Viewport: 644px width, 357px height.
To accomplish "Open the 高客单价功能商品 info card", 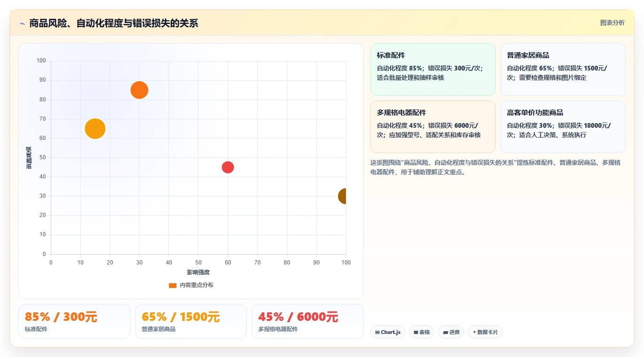I will point(563,127).
